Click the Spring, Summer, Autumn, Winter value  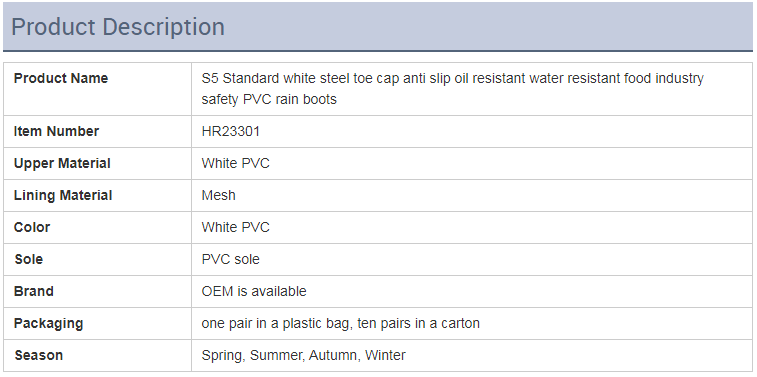304,355
